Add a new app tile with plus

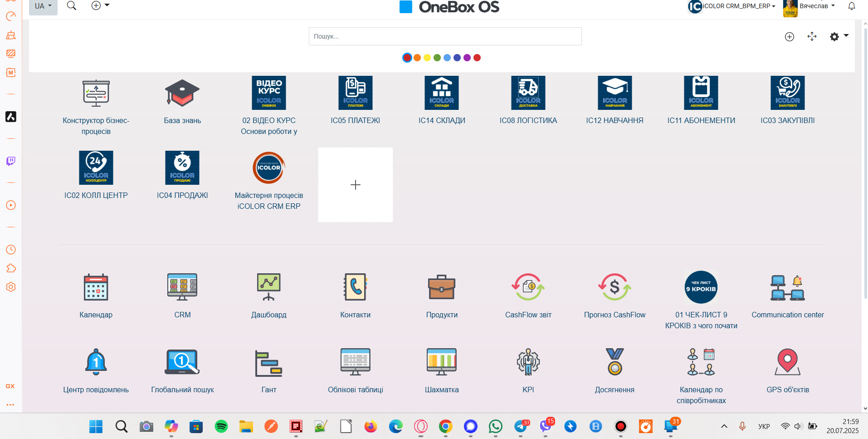[356, 185]
